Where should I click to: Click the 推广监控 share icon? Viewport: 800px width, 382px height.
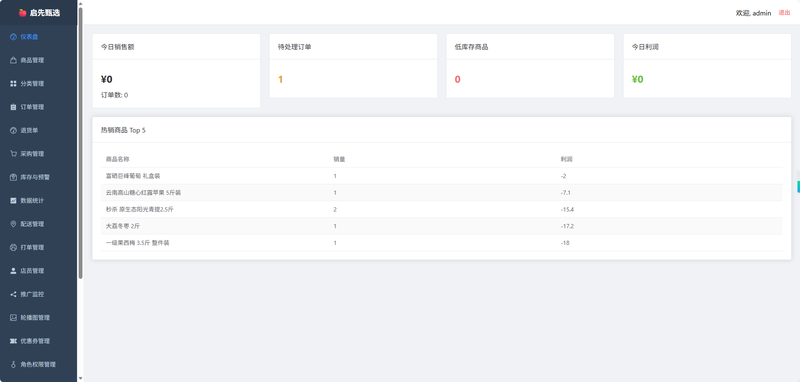(13, 294)
